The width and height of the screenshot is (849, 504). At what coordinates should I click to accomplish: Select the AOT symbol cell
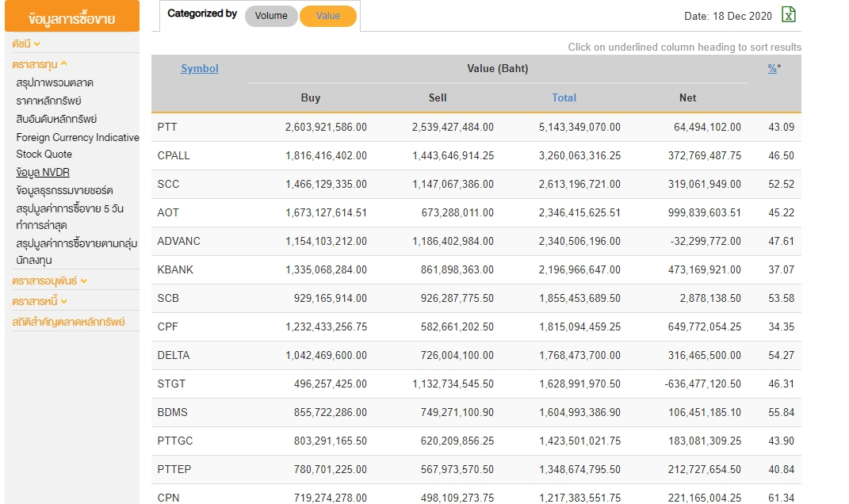click(x=168, y=212)
